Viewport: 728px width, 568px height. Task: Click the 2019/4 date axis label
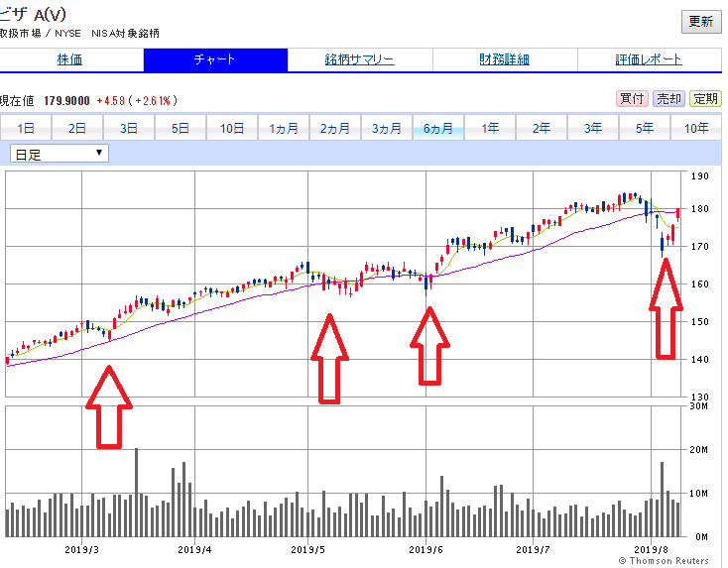coord(194,550)
